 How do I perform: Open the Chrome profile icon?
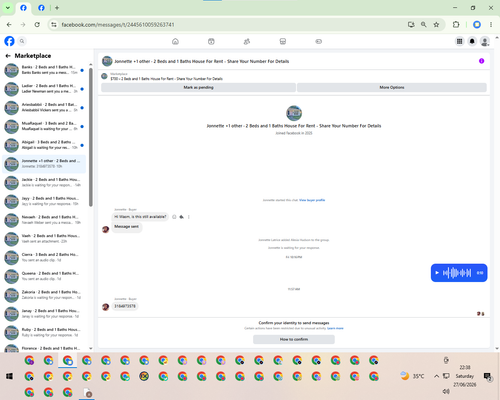click(477, 25)
